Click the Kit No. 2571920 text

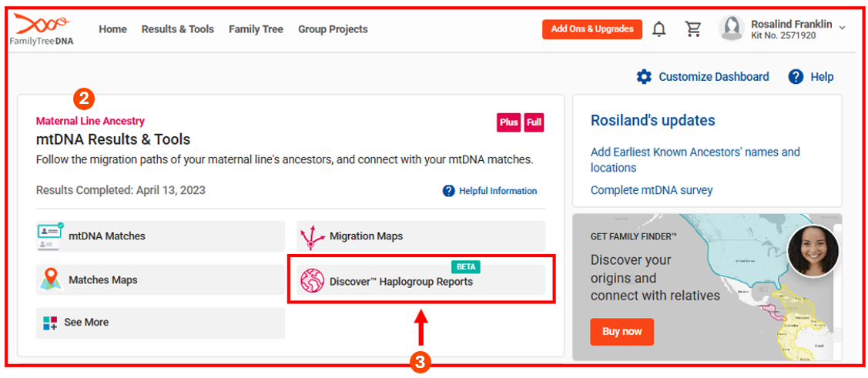[x=783, y=36]
